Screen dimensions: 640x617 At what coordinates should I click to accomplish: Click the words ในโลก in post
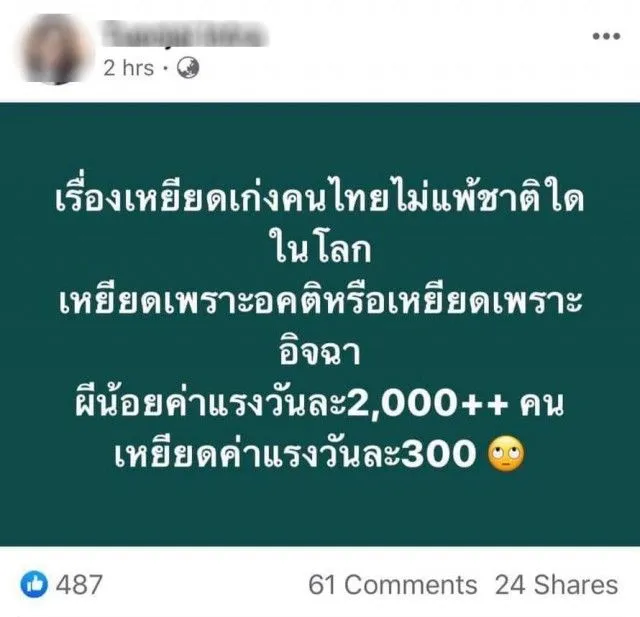[320, 249]
